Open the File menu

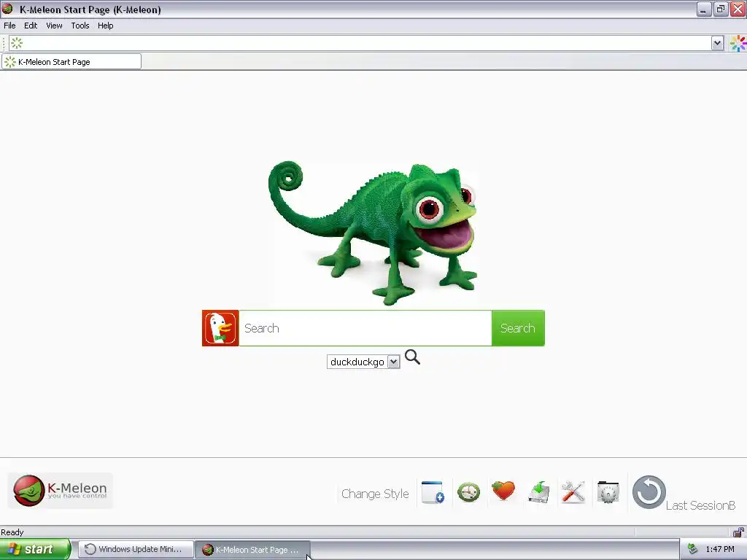(9, 26)
